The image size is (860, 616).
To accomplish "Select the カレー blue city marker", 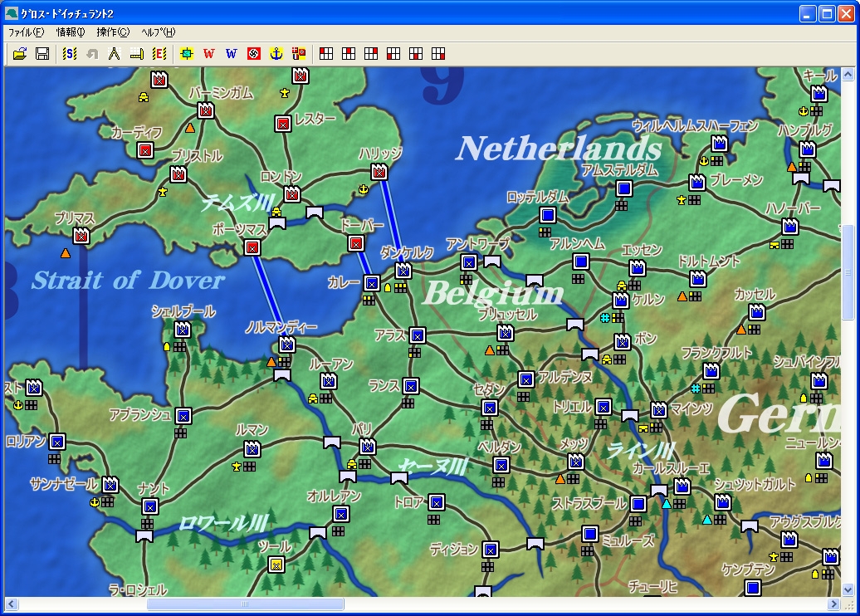I will [372, 283].
